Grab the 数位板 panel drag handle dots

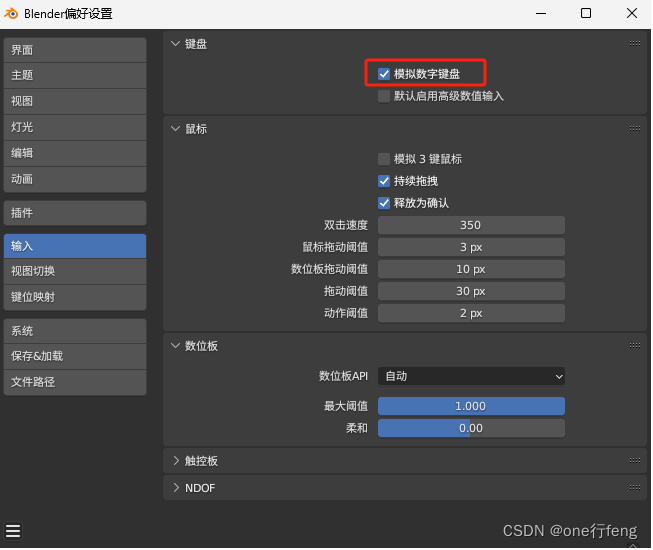click(x=635, y=346)
